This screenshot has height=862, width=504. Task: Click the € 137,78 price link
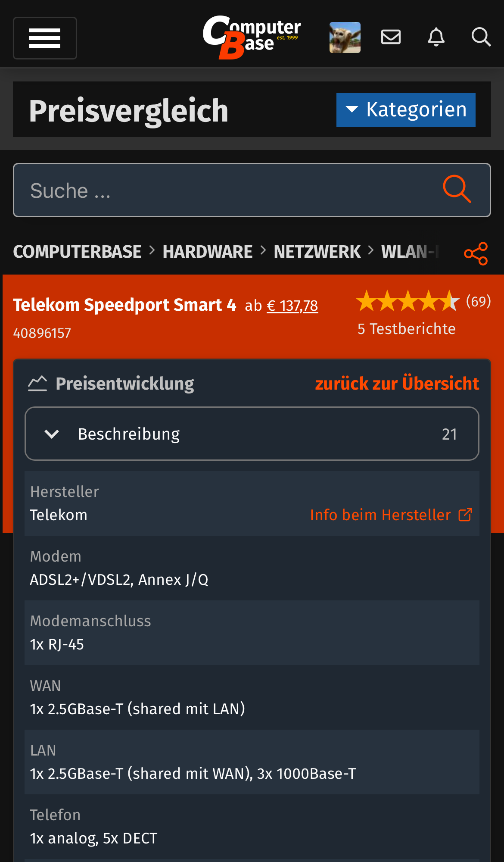coord(292,306)
